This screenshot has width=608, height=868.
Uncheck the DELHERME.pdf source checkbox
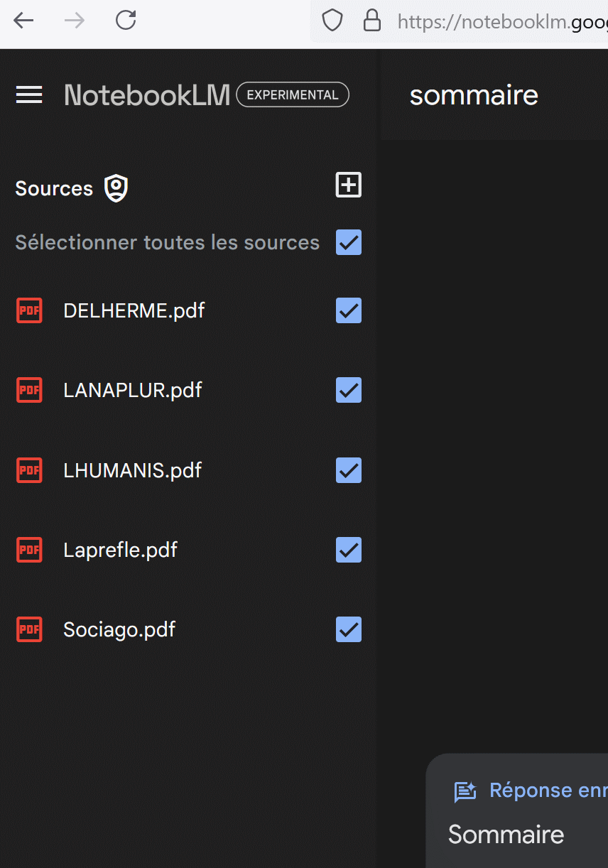coord(349,310)
